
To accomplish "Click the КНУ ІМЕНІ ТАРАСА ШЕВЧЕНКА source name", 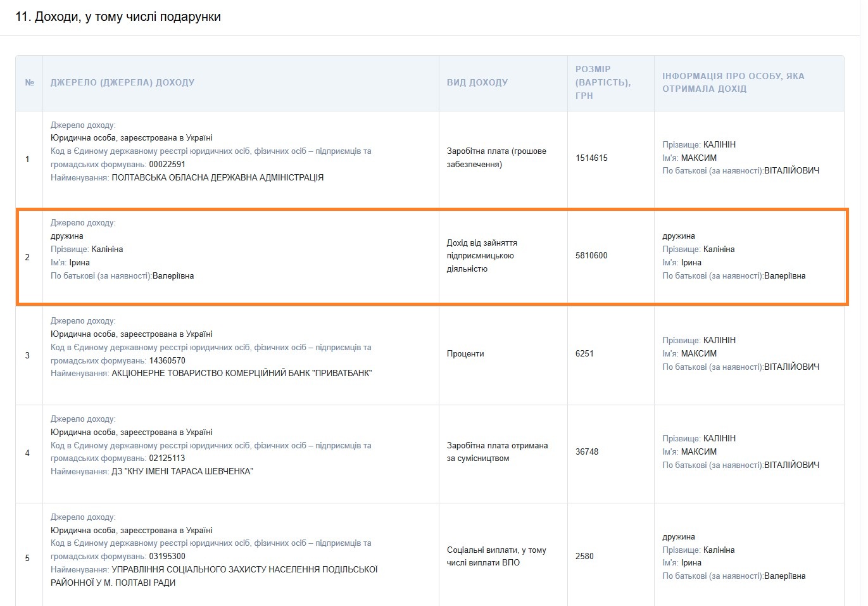I will pyautogui.click(x=182, y=472).
